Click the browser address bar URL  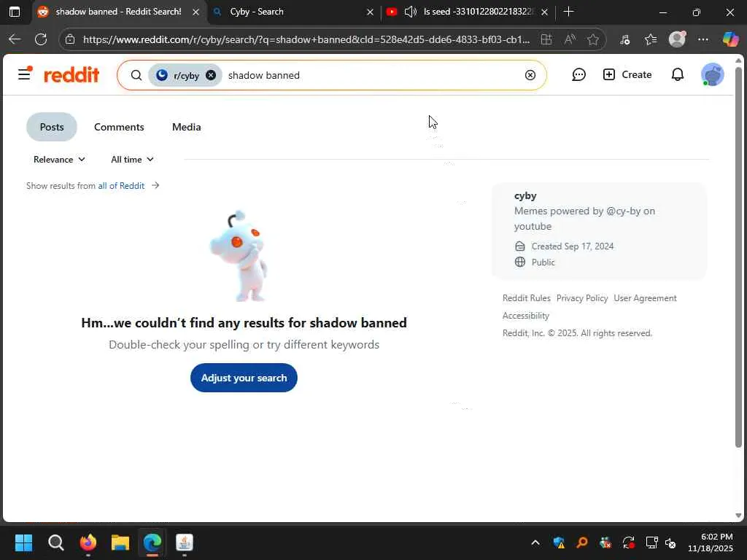[x=306, y=39]
